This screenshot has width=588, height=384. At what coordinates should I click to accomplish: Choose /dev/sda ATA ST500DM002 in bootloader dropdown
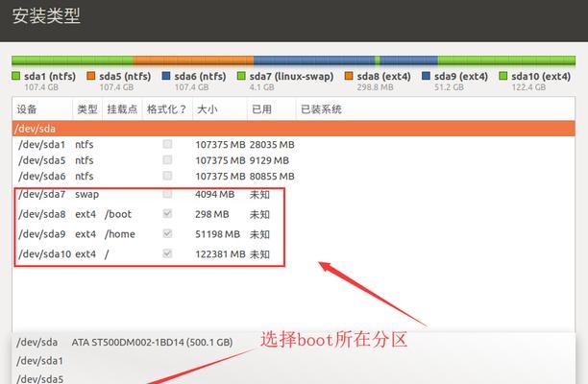pos(293,342)
